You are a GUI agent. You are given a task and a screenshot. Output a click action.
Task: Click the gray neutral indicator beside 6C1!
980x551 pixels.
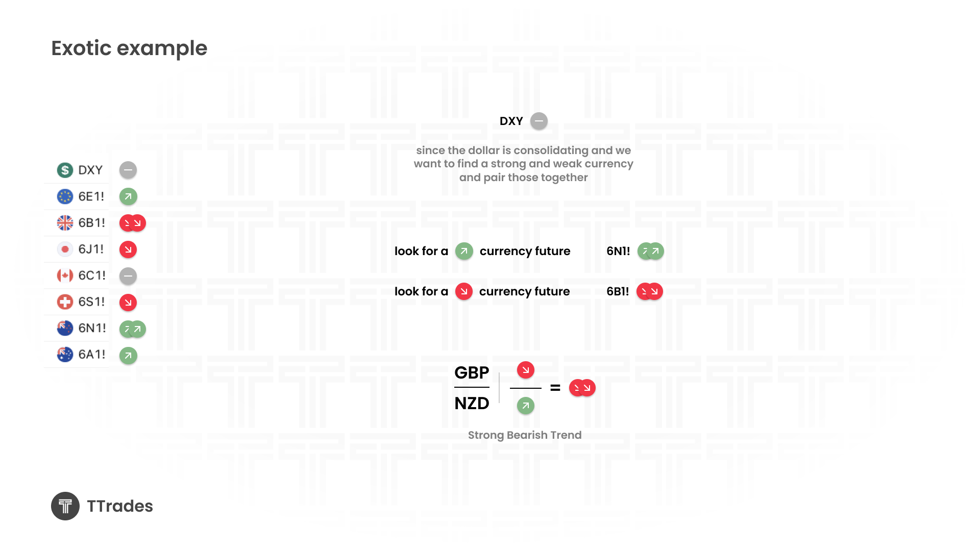tap(128, 276)
